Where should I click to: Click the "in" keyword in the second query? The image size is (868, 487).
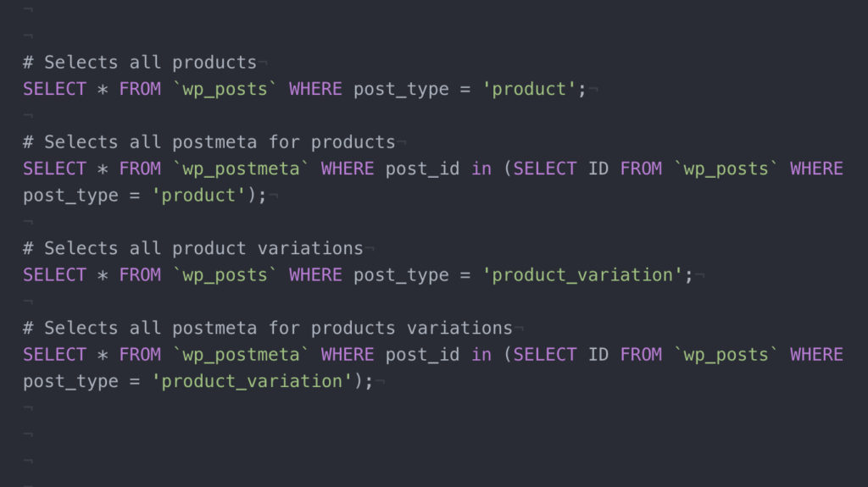(481, 169)
